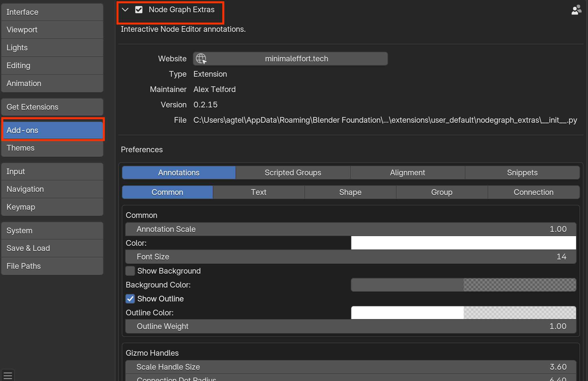
Task: Click the Outline Weight value field
Action: (x=351, y=326)
